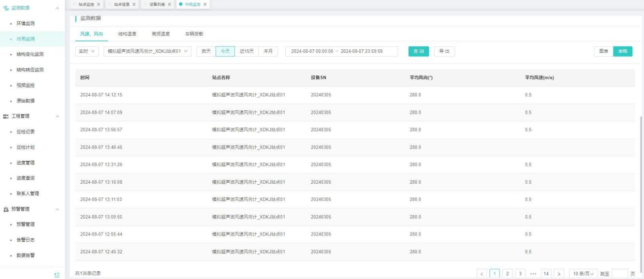Screen dimensions: 644x279
Task: Switch to the 结构温度 tab
Action: [x=127, y=34]
